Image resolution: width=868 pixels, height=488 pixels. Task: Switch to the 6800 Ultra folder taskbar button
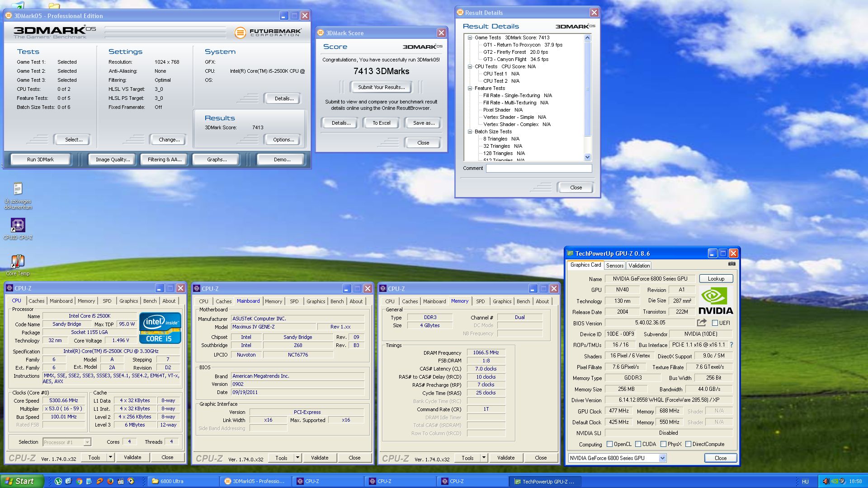click(184, 481)
